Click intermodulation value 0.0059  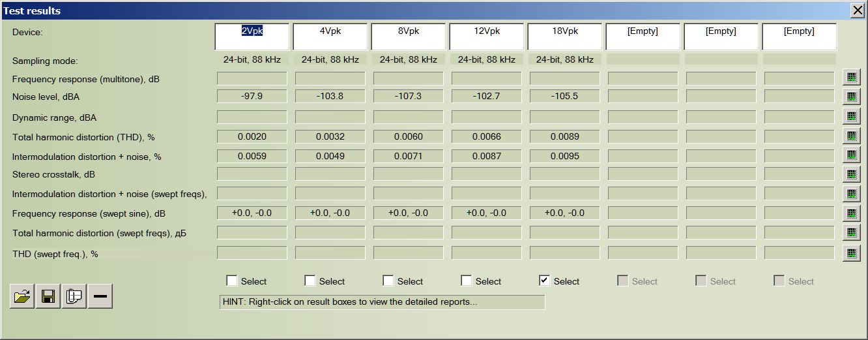click(252, 157)
